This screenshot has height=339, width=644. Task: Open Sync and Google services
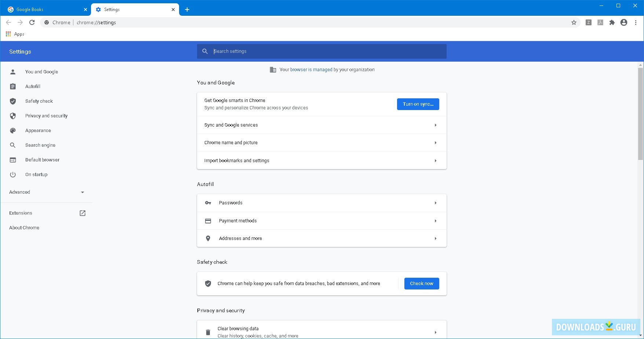tap(321, 125)
